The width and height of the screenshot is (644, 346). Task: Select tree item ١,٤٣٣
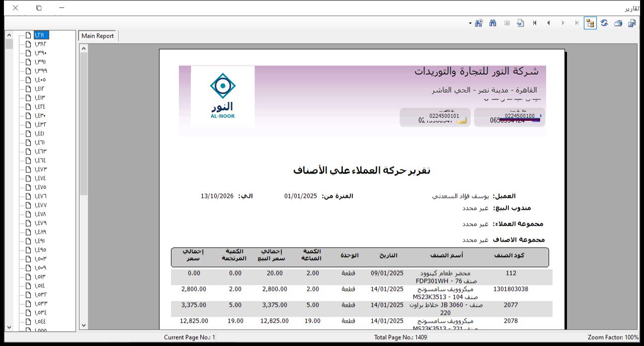40,125
